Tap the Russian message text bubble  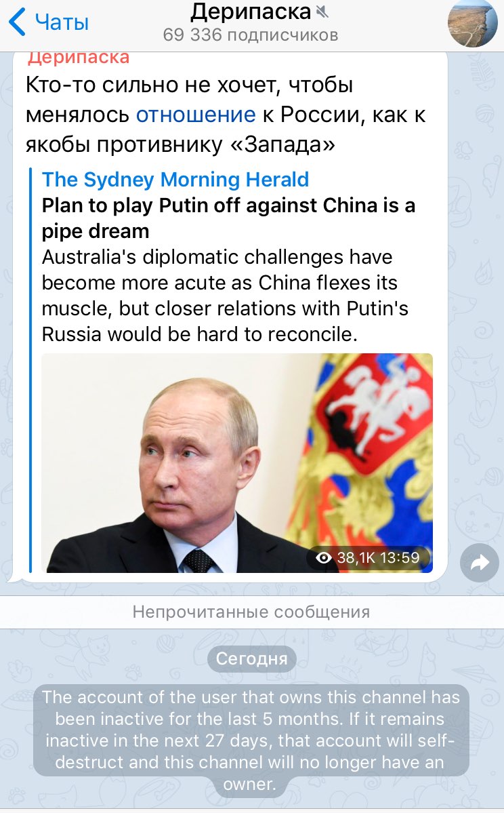point(226,115)
